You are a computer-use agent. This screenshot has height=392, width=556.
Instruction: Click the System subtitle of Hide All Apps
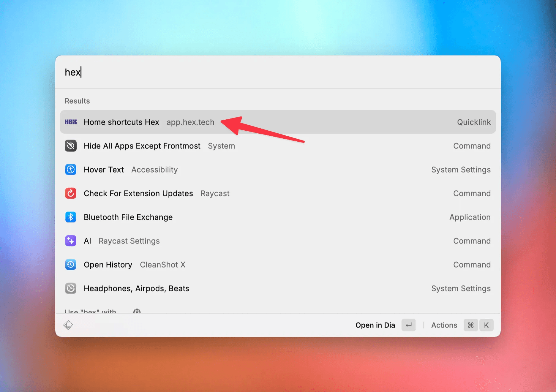[221, 146]
